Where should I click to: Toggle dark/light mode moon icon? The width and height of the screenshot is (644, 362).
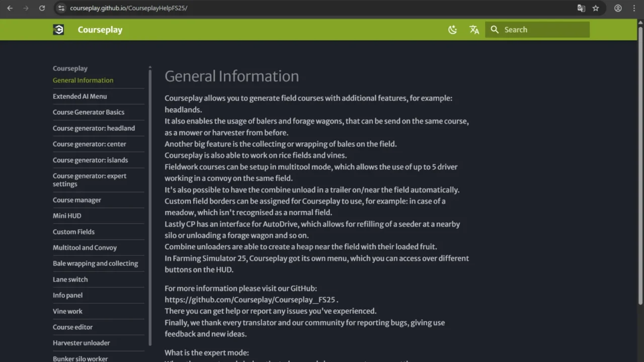point(453,30)
